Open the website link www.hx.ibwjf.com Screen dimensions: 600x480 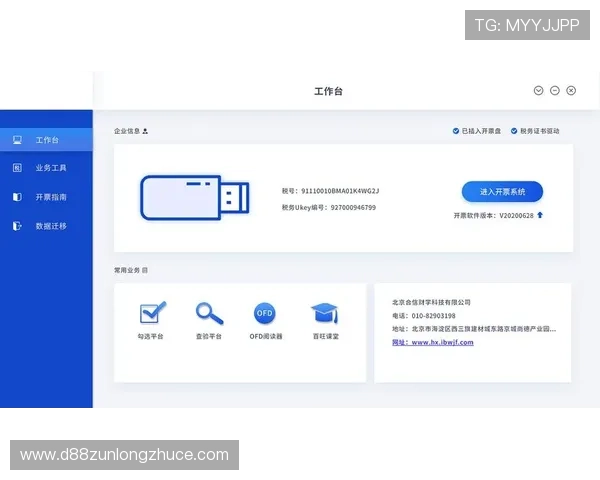(x=433, y=342)
